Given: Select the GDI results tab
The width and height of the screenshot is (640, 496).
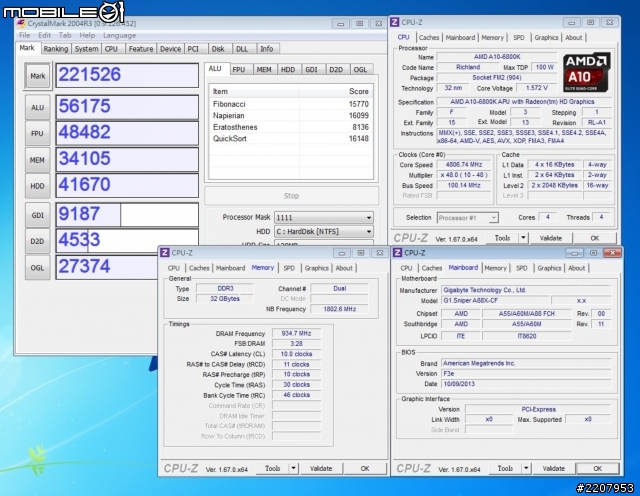Looking at the screenshot, I should 311,70.
